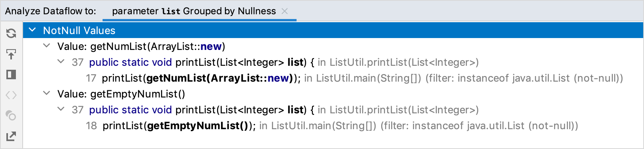Click the grayed nullness grouping icon

[11, 116]
